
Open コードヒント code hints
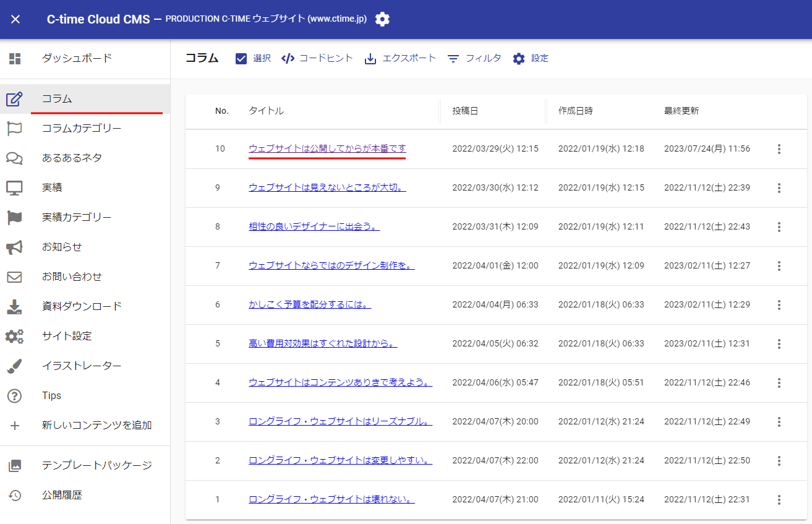click(x=317, y=58)
